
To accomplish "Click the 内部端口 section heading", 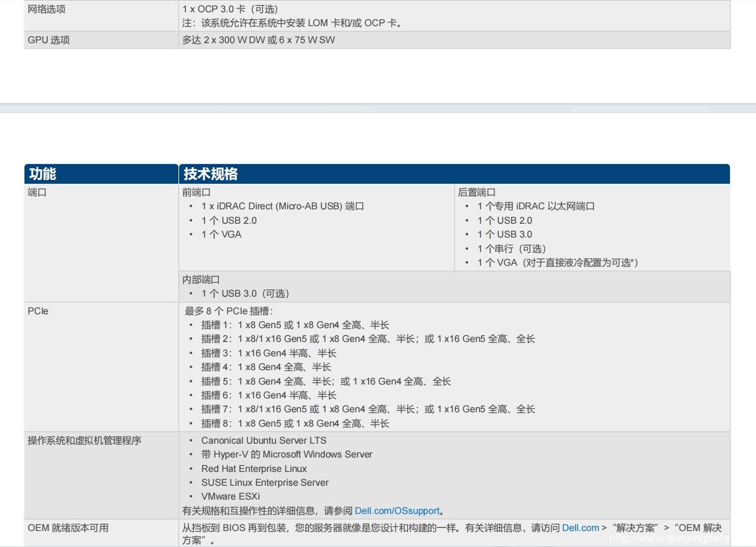I will pyautogui.click(x=201, y=280).
